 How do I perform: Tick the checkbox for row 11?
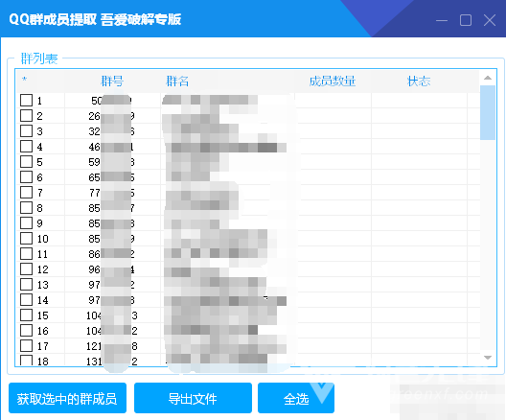click(26, 254)
